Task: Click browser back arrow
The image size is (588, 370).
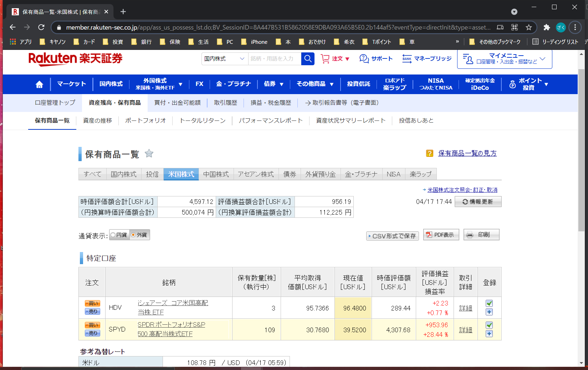Action: pyautogui.click(x=13, y=27)
